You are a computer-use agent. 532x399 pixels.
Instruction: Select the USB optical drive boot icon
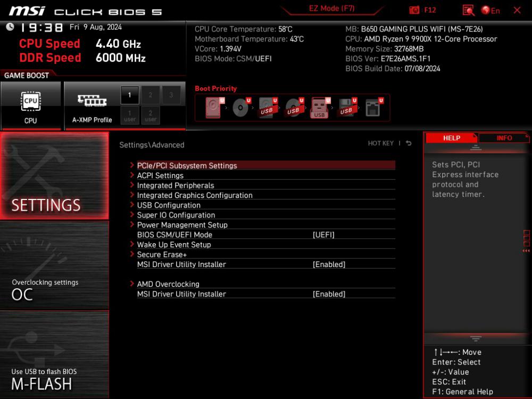tap(294, 107)
